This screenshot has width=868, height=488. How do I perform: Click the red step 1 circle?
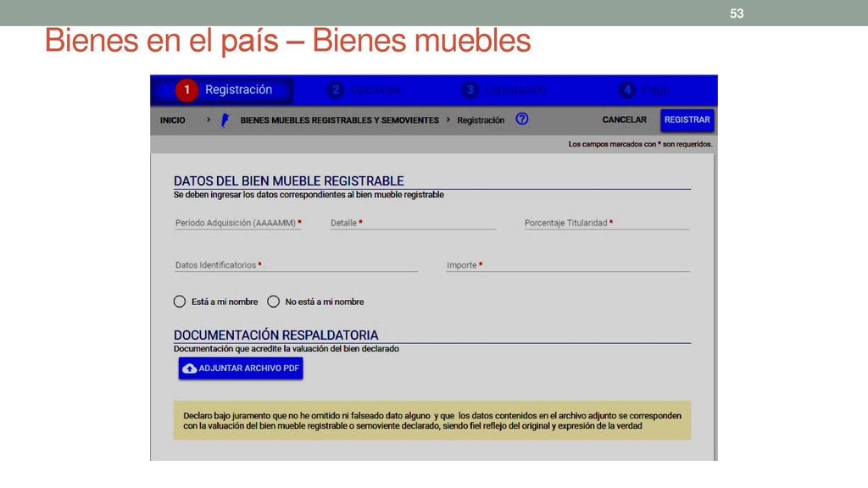coord(186,90)
